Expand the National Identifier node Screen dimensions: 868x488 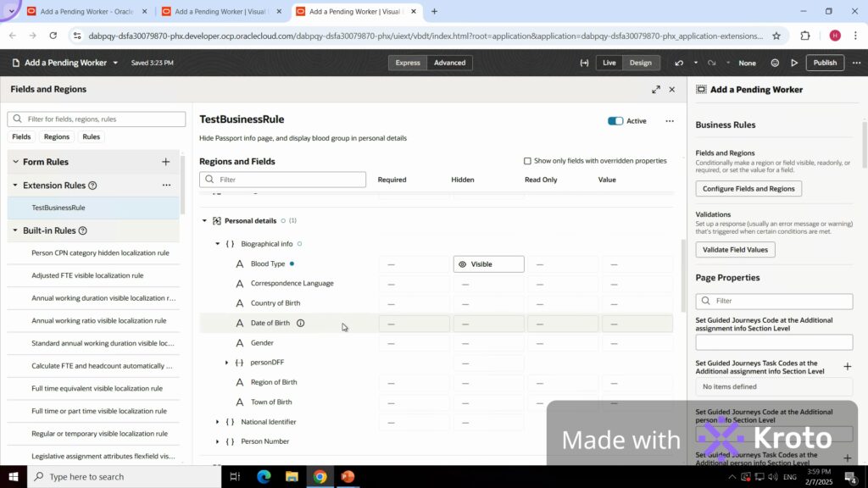(x=218, y=422)
